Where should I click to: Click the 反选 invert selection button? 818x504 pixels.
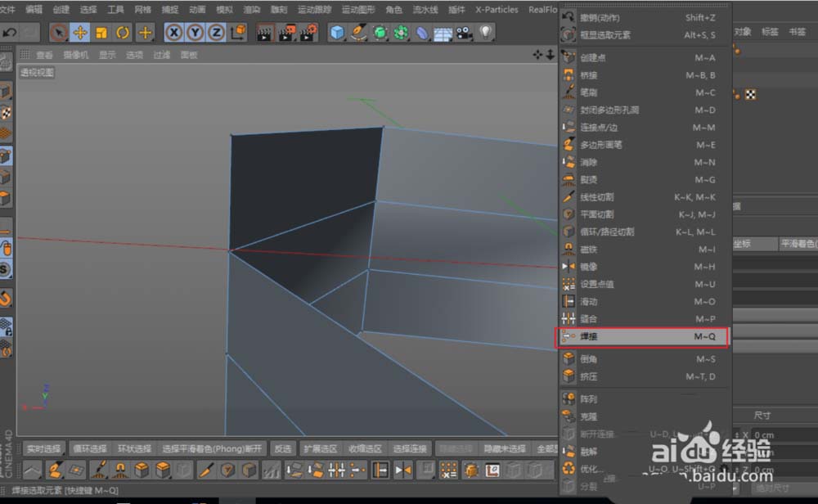[x=284, y=448]
